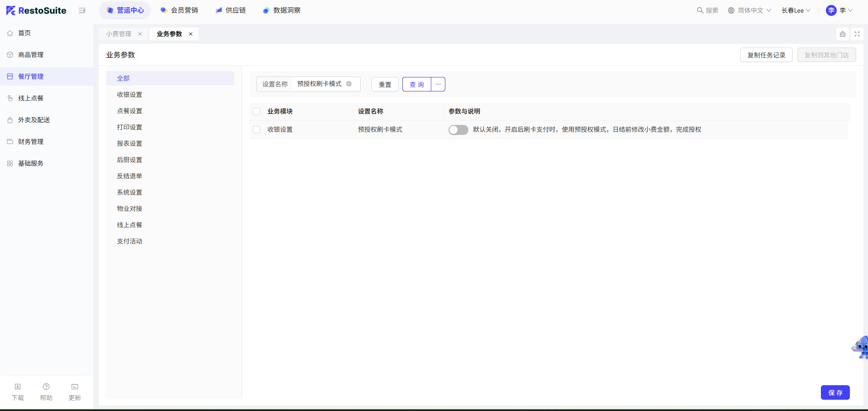Select 打印设置 in the category list
Screen dimensions: 868x411
130,127
